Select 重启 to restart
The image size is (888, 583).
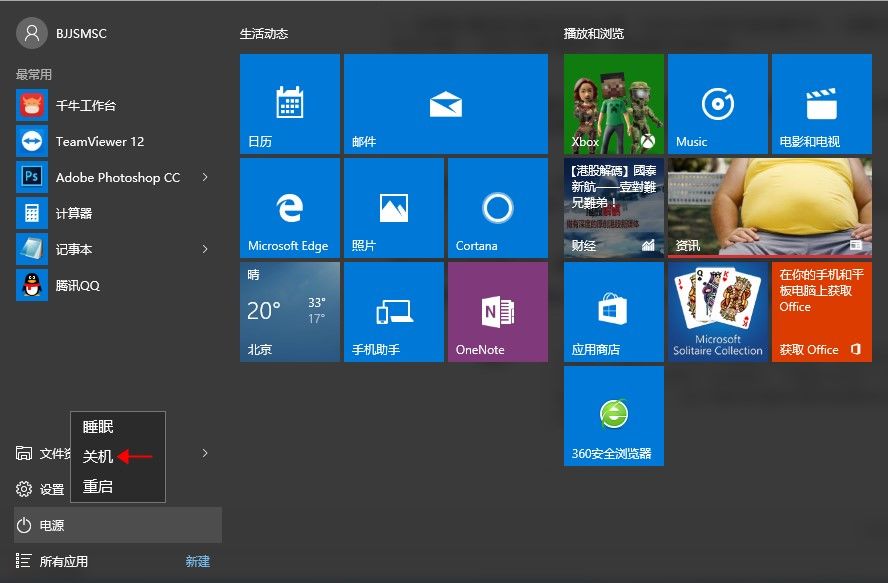pos(118,487)
